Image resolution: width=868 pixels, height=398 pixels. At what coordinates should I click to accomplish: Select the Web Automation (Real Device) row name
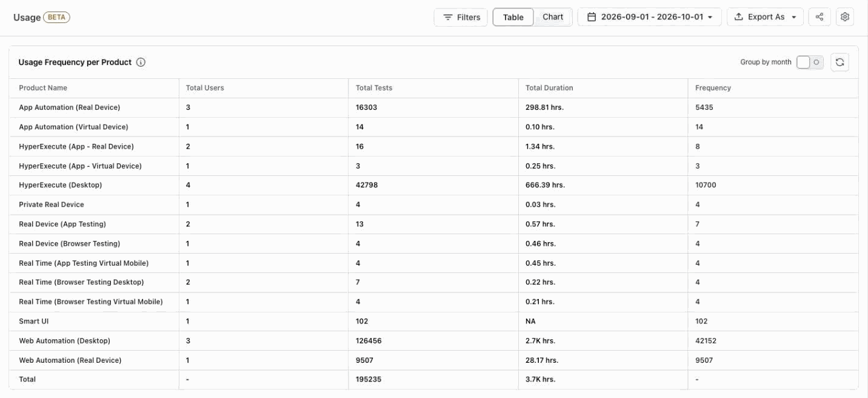coord(70,360)
